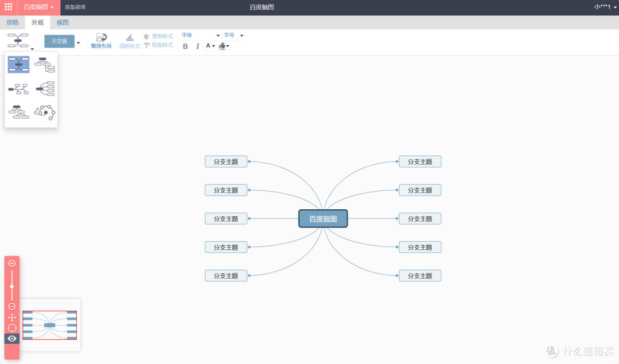Image resolution: width=619 pixels, height=364 pixels.
Task: Click the 天空蓝 theme button
Action: pyautogui.click(x=59, y=41)
